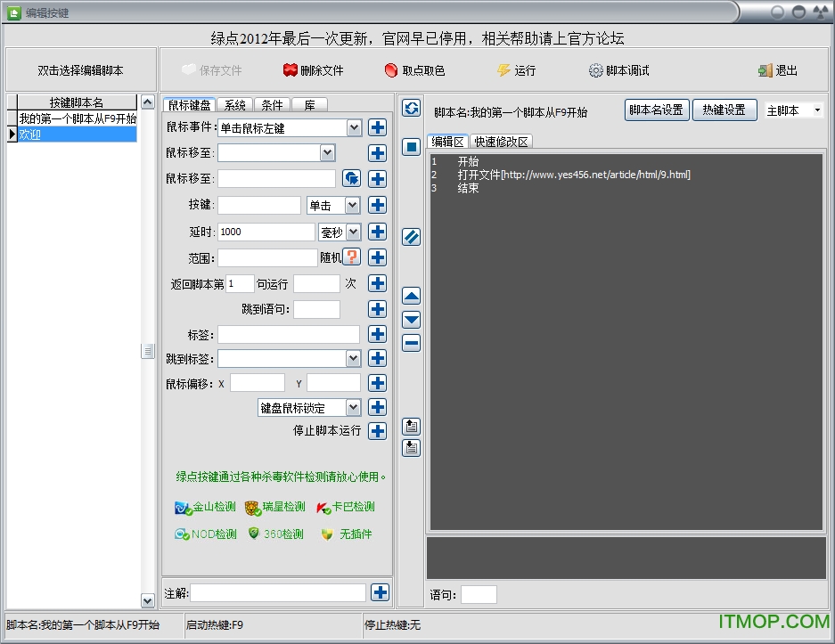Click the blue square stop icon
Image resolution: width=835 pixels, height=644 pixels.
point(411,146)
